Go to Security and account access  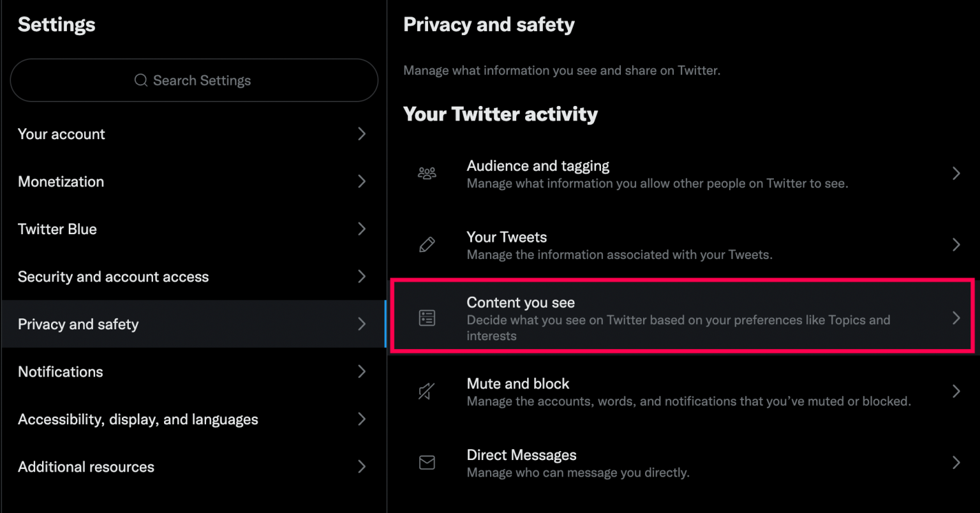(113, 276)
